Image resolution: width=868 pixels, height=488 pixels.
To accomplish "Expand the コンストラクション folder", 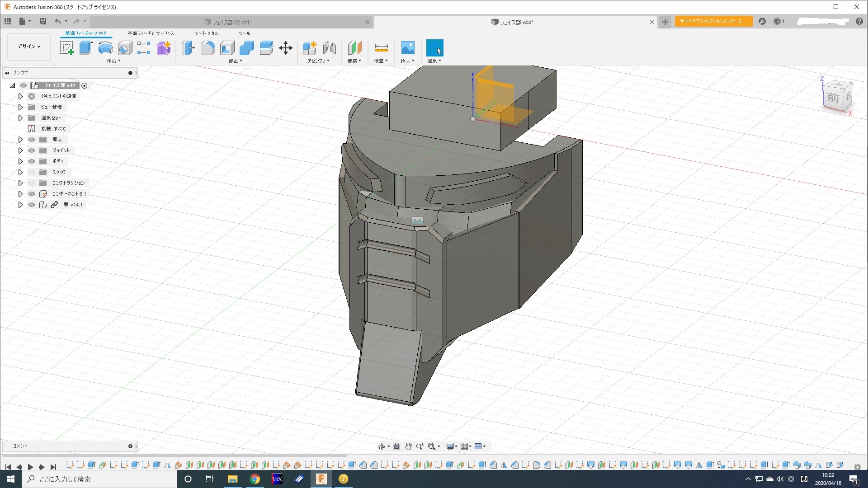I will click(x=20, y=183).
